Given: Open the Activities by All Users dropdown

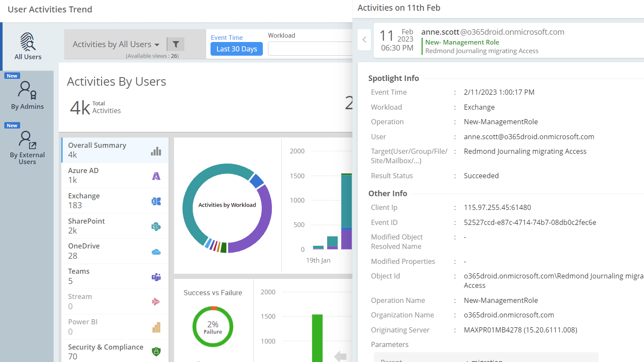Looking at the screenshot, I should [115, 44].
